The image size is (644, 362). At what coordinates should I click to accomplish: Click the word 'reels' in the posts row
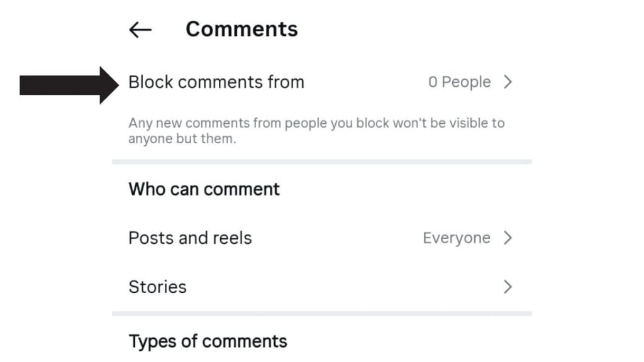tap(230, 238)
